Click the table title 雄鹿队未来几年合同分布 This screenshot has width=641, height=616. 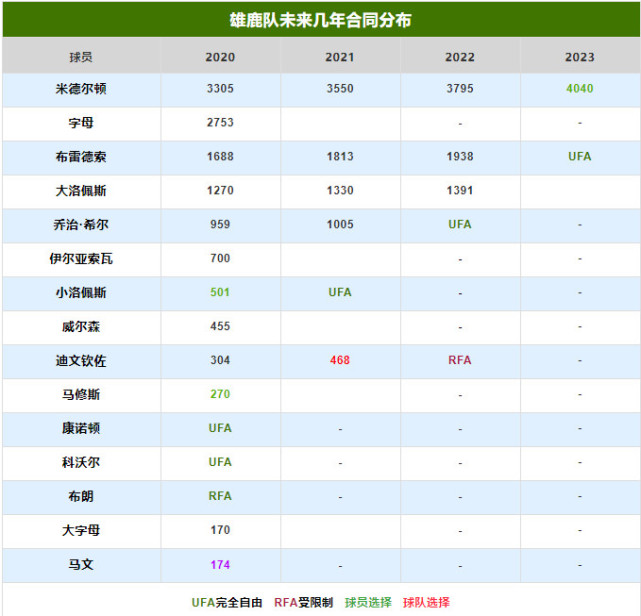[x=320, y=20]
